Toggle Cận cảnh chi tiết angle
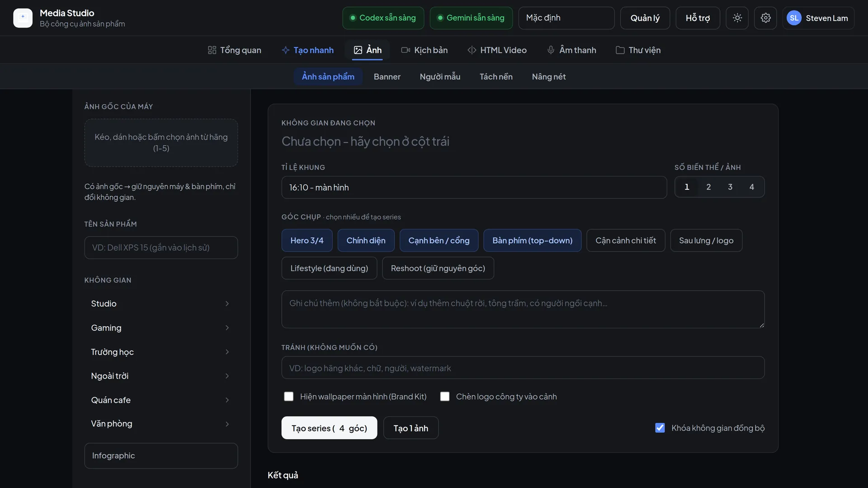 click(x=626, y=240)
